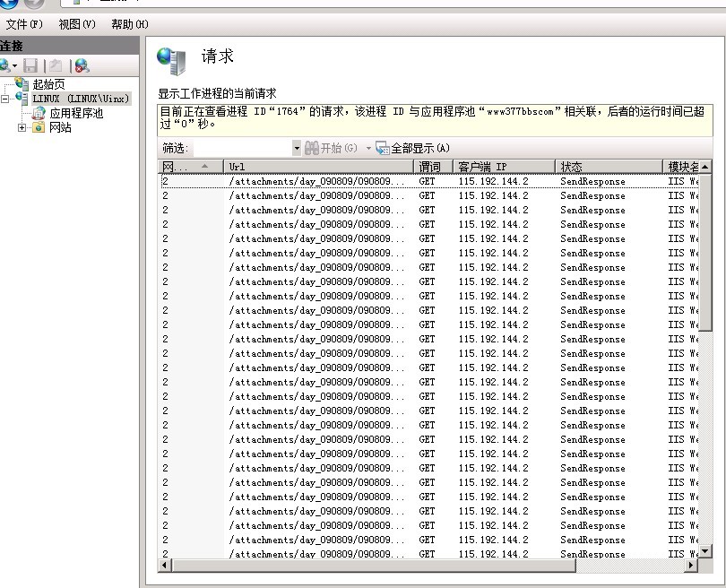Click the vertical scrollbar down arrow
Viewport: 726px width, 588px height.
pyautogui.click(x=705, y=551)
